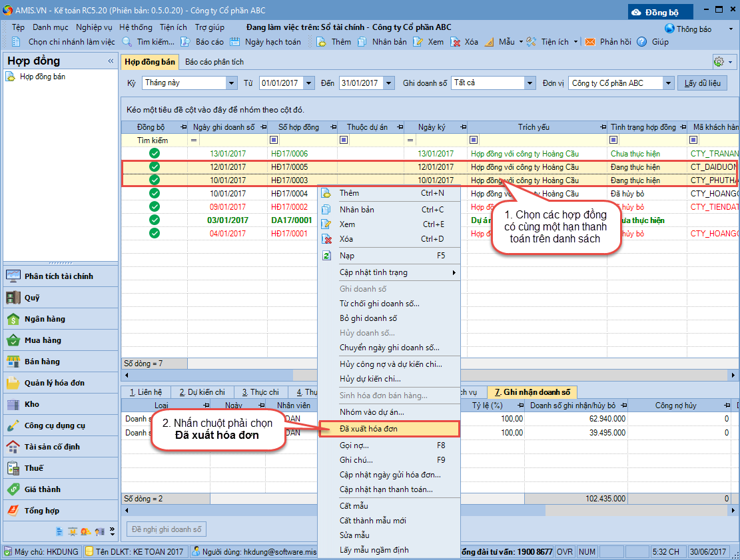
Task: Open the Đơn vị company dropdown
Action: click(x=668, y=83)
